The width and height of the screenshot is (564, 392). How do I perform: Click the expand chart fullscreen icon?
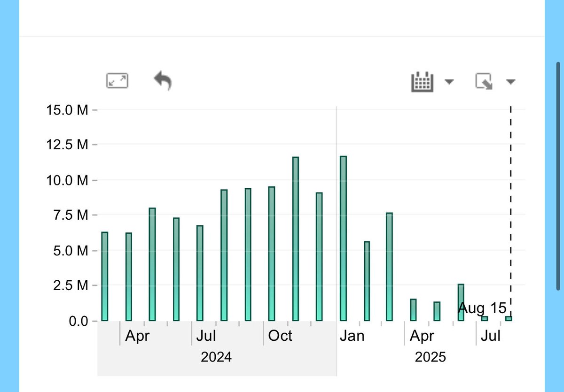117,81
